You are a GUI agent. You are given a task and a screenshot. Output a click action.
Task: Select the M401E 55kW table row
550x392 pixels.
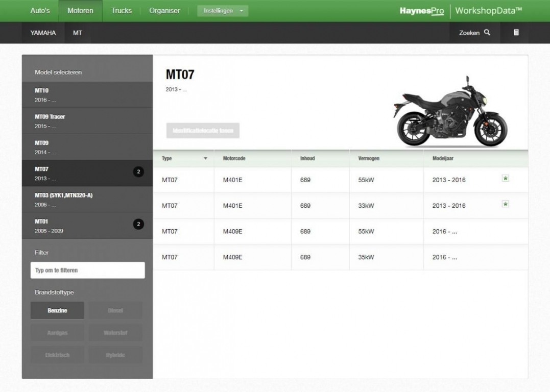(341, 180)
